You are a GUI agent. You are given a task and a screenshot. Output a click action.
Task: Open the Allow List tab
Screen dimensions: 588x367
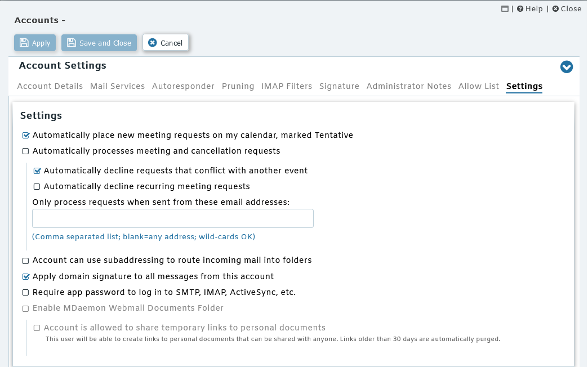478,86
